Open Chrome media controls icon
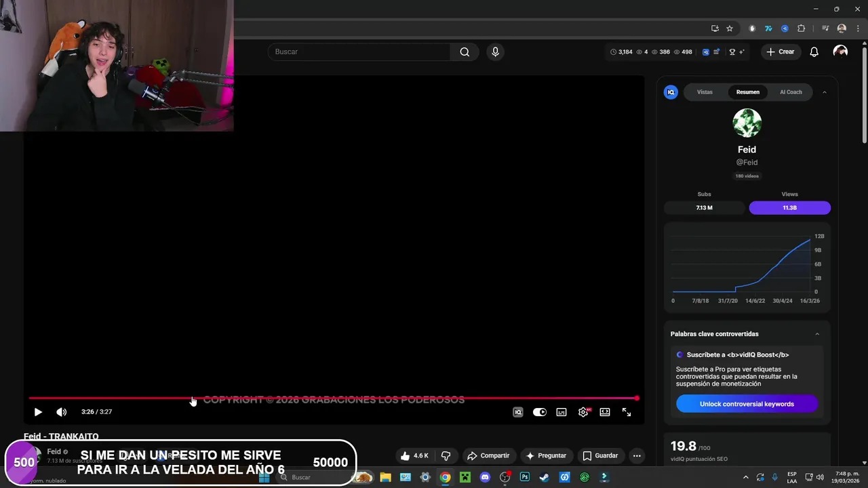Screen dimensions: 868x488 coord(825,28)
